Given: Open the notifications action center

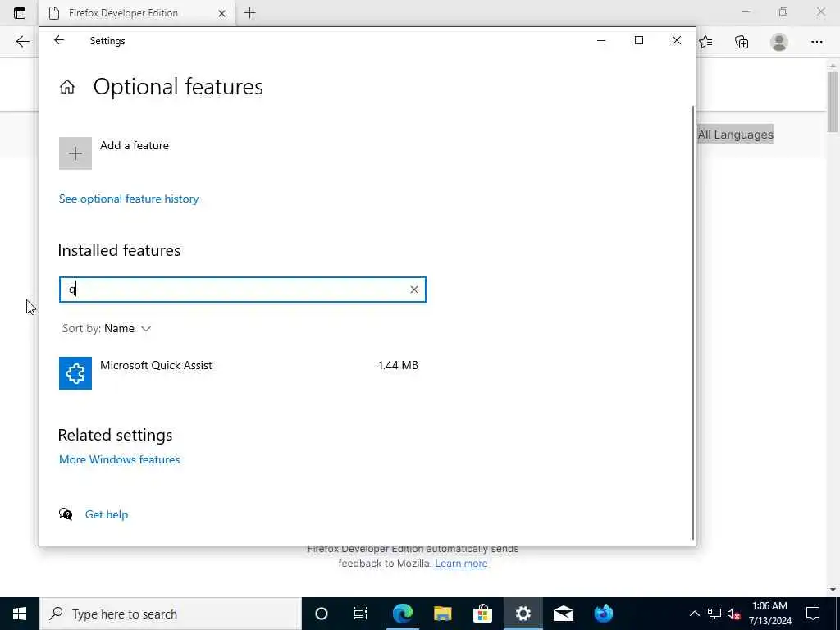Looking at the screenshot, I should 813,614.
